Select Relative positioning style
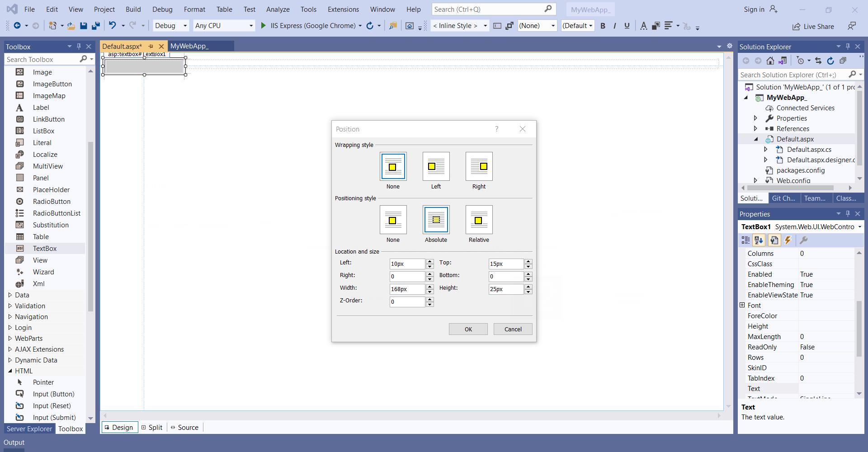 pyautogui.click(x=479, y=220)
